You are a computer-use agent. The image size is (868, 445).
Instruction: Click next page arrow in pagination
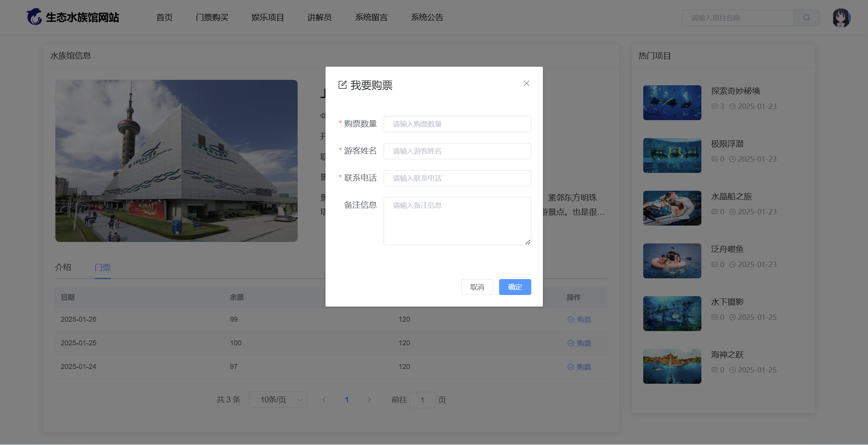click(369, 400)
